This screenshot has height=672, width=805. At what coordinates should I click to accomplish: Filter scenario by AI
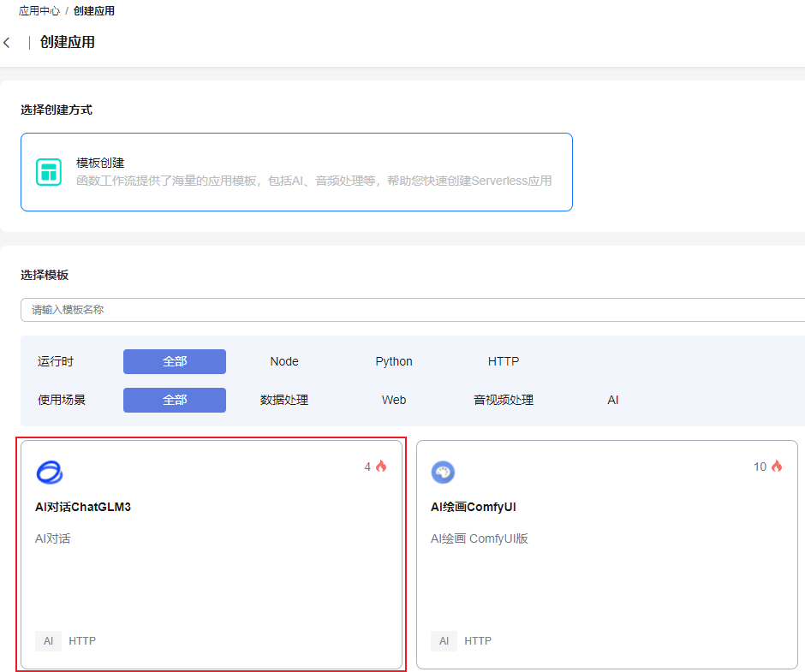[x=613, y=400]
